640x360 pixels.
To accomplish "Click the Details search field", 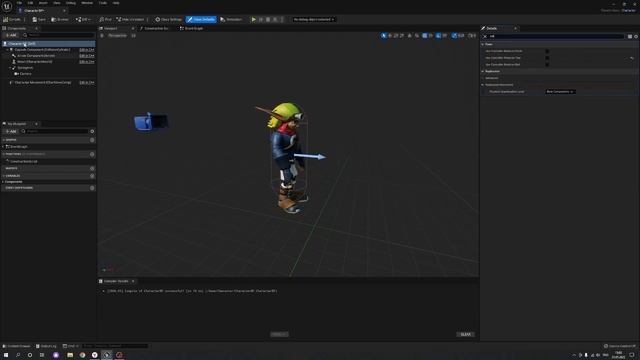I will pos(556,36).
